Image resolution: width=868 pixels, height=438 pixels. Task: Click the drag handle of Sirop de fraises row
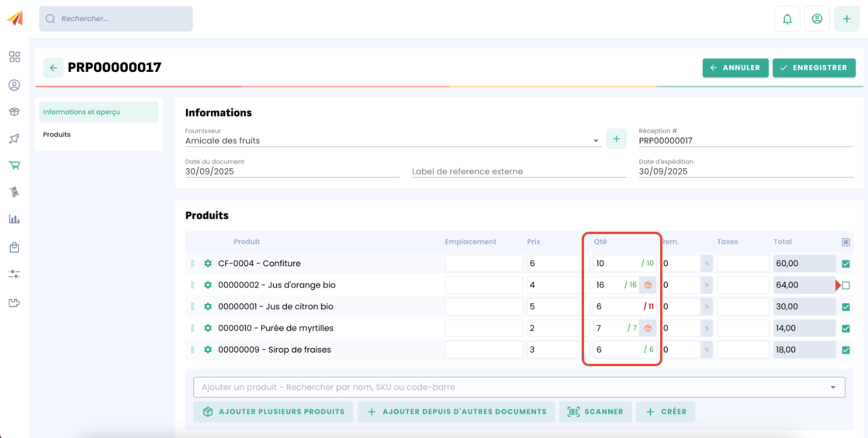(x=193, y=349)
